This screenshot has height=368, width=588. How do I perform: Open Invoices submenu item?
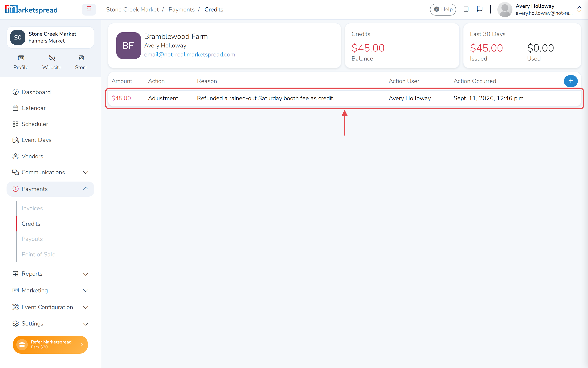pyautogui.click(x=32, y=208)
